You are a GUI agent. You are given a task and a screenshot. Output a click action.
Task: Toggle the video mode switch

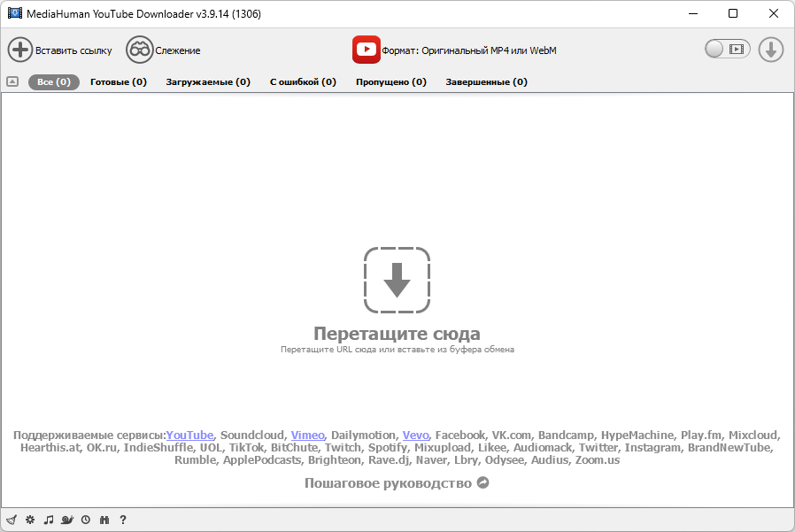coord(728,50)
